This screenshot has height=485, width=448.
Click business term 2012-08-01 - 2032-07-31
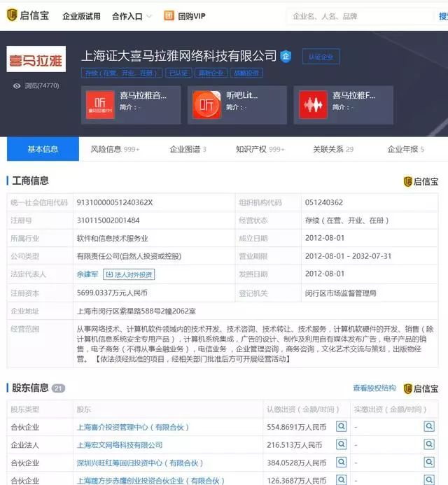(348, 256)
